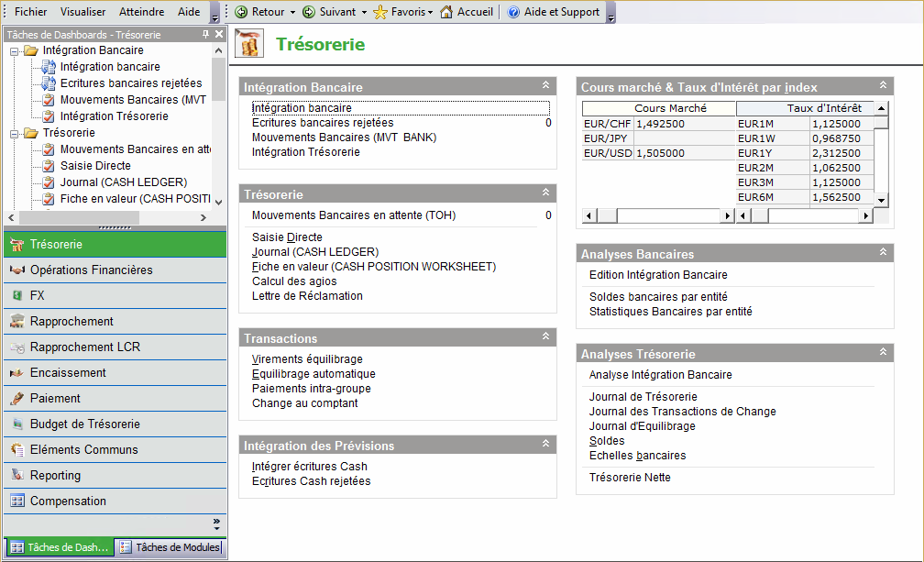The height and width of the screenshot is (562, 924).
Task: Collapse the Transactions section chevron
Action: (545, 337)
